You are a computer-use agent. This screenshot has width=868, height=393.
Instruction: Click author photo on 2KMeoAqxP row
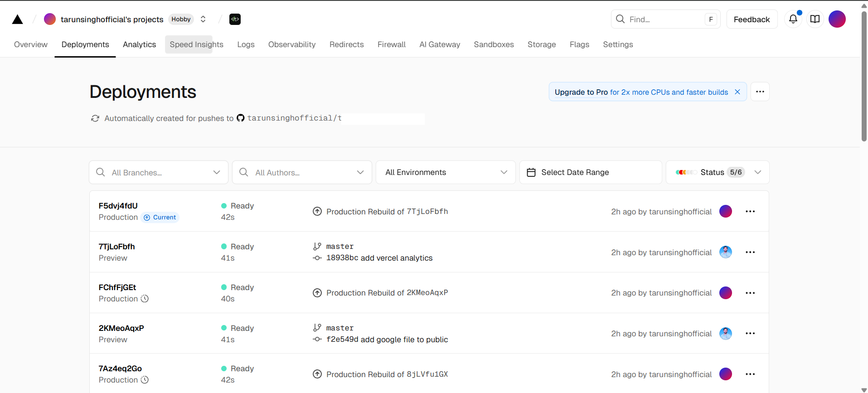(726, 333)
